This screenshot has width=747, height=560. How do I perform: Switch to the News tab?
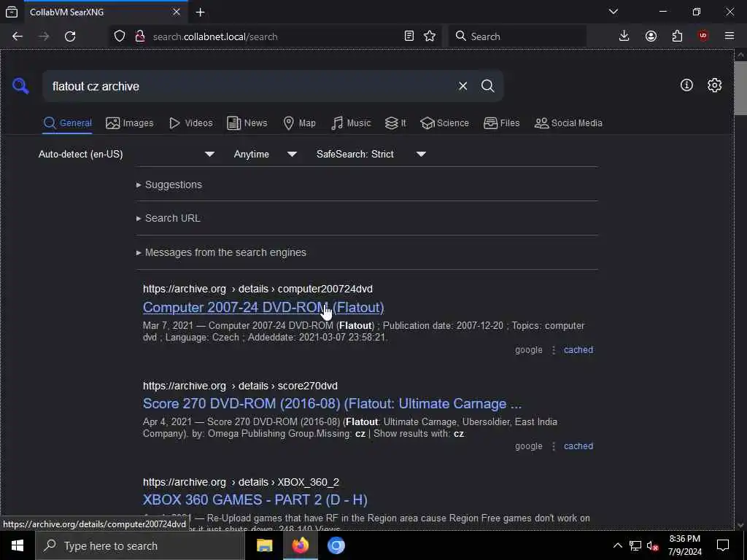[x=247, y=122]
